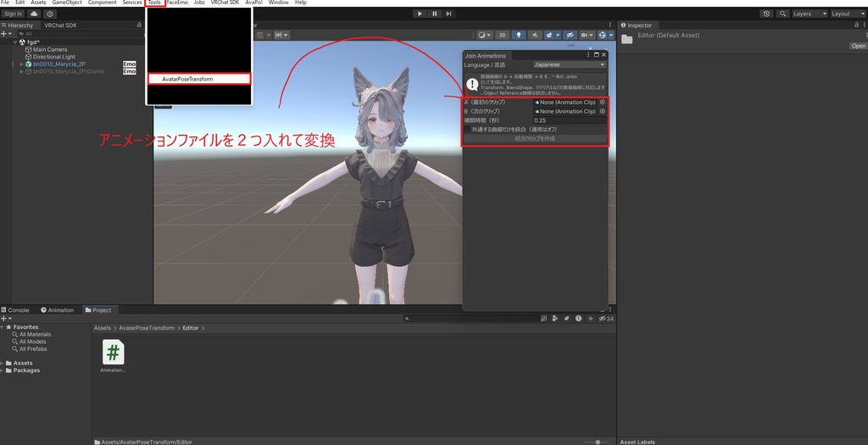This screenshot has height=445, width=868.
Task: Click the Search by Import Log Type icon
Action: tap(578, 318)
